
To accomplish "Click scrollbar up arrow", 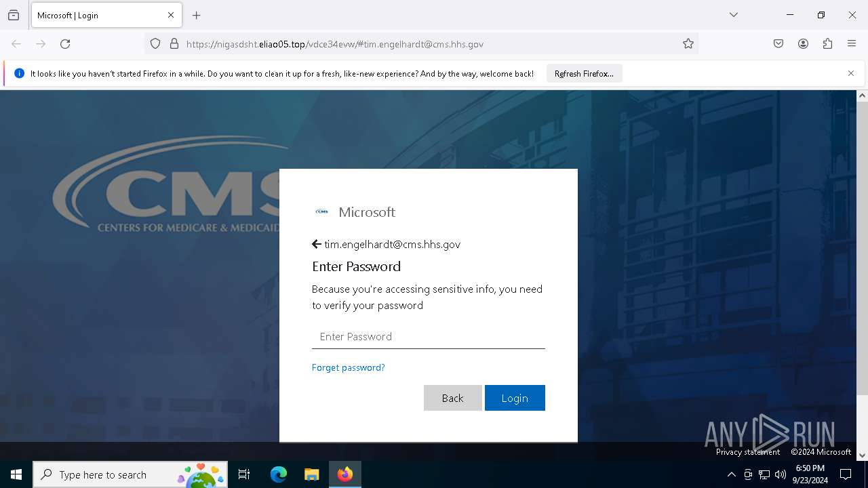I will [x=863, y=96].
